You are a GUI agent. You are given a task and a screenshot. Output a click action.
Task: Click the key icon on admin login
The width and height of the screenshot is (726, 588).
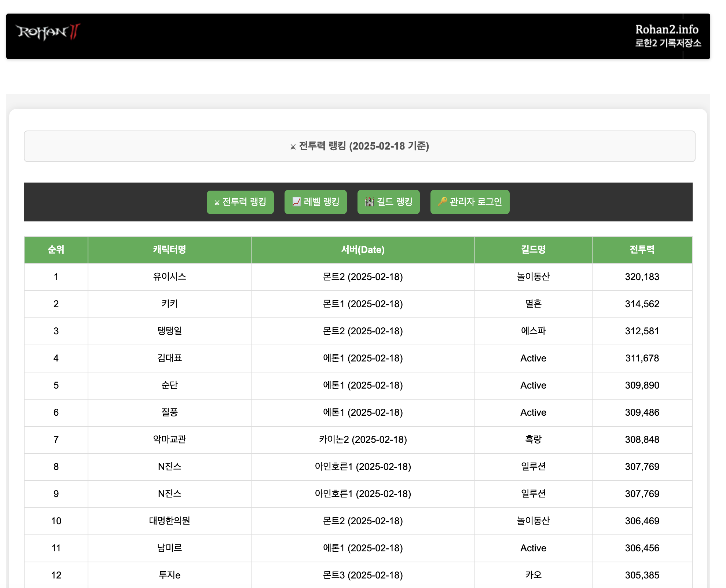442,202
